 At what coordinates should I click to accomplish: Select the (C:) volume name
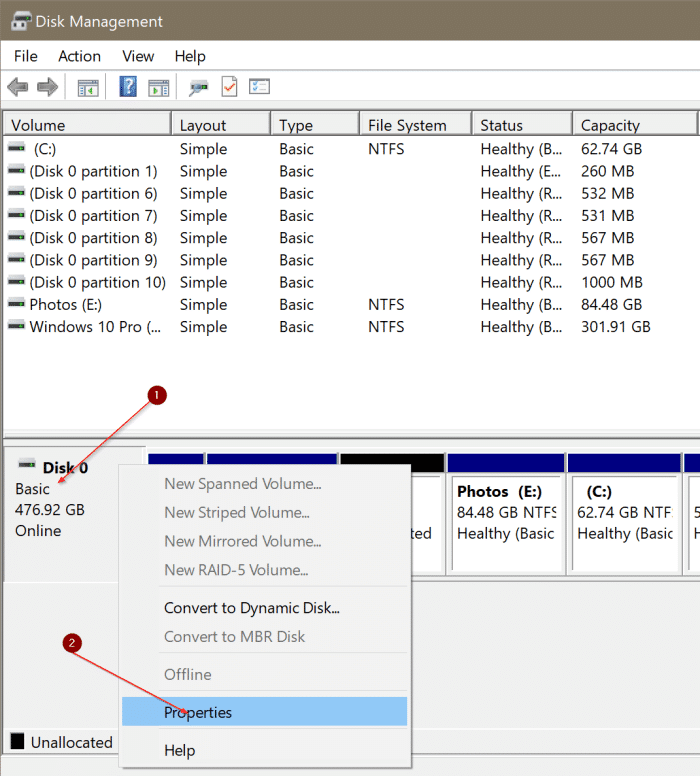click(45, 149)
